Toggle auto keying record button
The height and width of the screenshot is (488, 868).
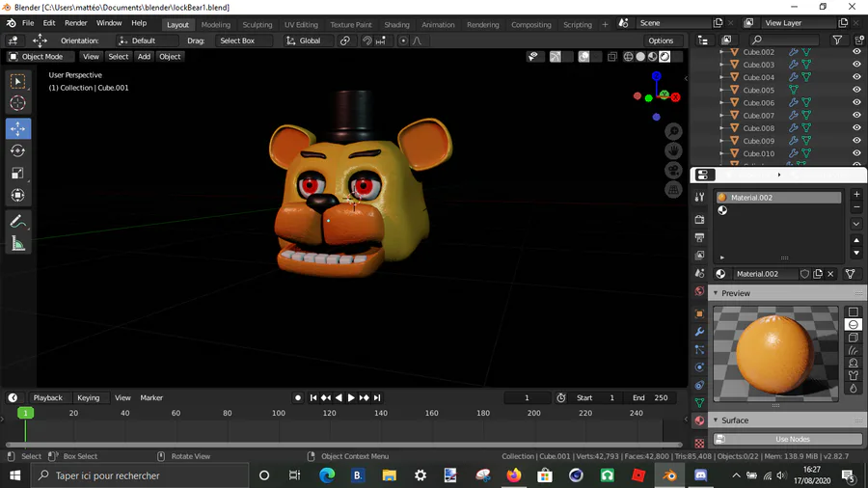tap(298, 397)
